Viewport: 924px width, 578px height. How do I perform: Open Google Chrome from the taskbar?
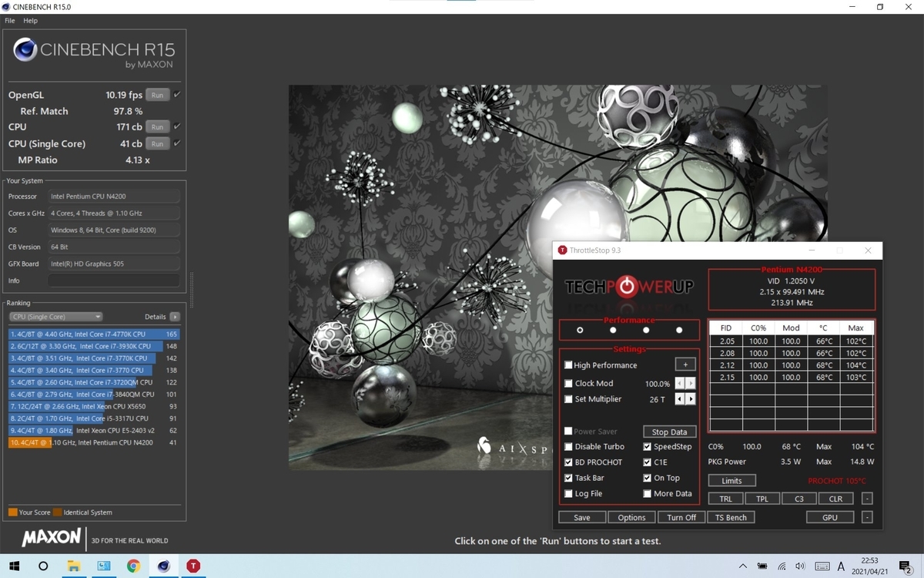coord(133,566)
